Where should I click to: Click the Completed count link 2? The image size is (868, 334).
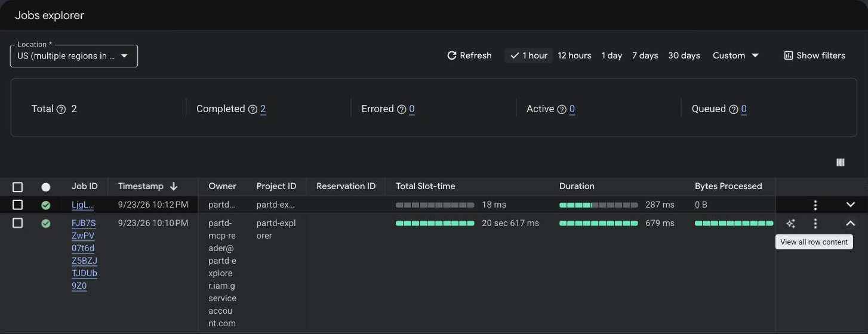pyautogui.click(x=263, y=109)
